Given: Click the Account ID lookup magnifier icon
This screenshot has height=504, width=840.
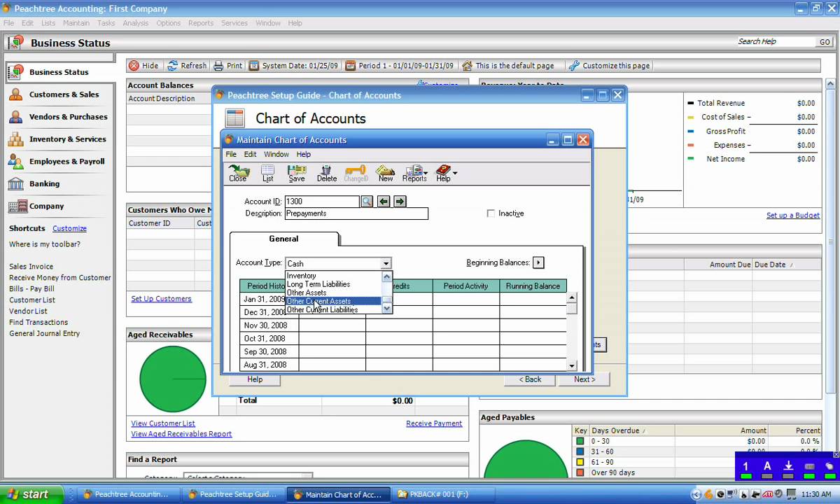Looking at the screenshot, I should coord(367,202).
